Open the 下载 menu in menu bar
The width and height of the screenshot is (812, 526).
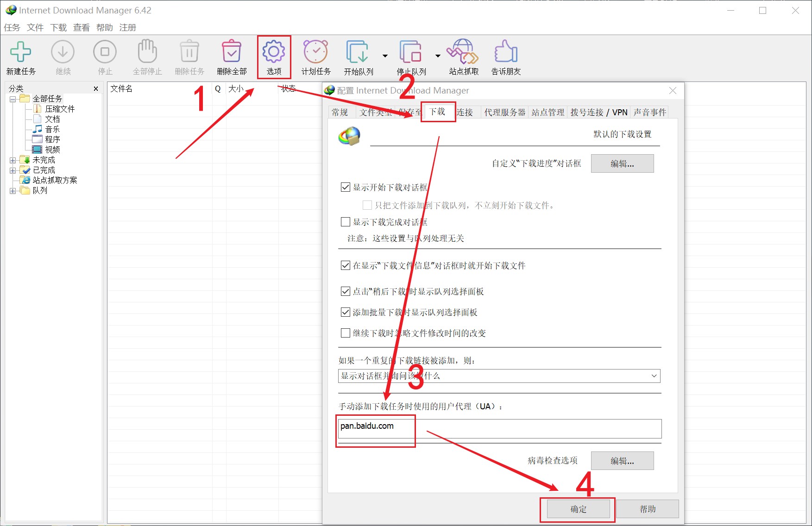coord(58,27)
